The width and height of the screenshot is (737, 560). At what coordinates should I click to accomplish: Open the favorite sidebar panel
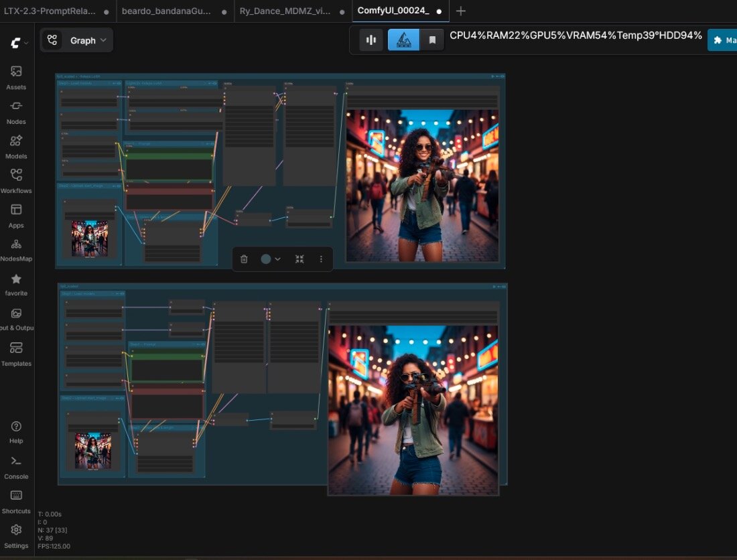[16, 285]
